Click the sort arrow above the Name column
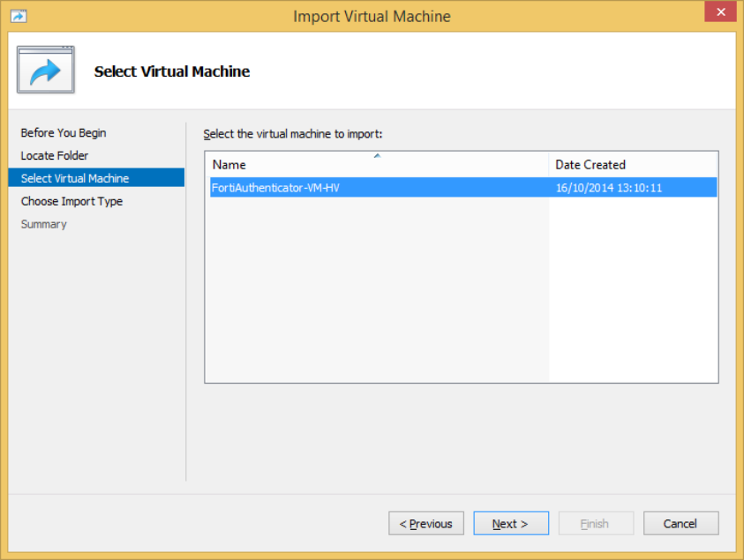Image resolution: width=744 pixels, height=560 pixels. (377, 154)
